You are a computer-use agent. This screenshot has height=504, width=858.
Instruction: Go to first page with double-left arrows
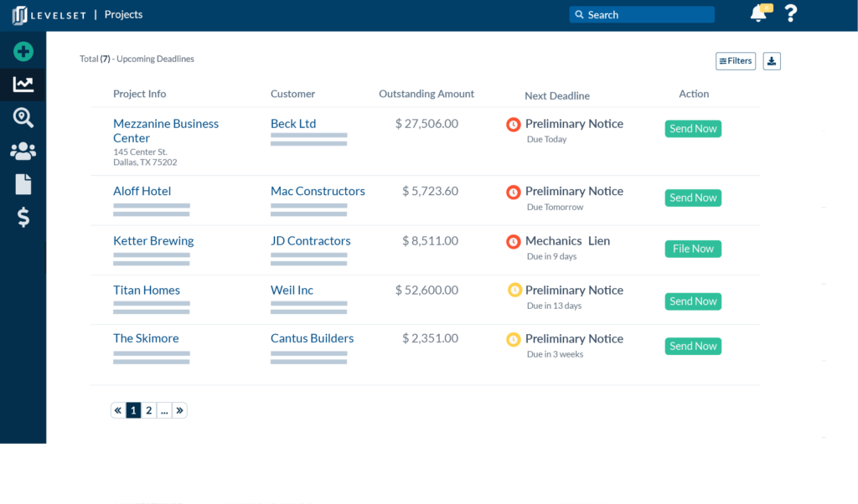click(x=118, y=410)
